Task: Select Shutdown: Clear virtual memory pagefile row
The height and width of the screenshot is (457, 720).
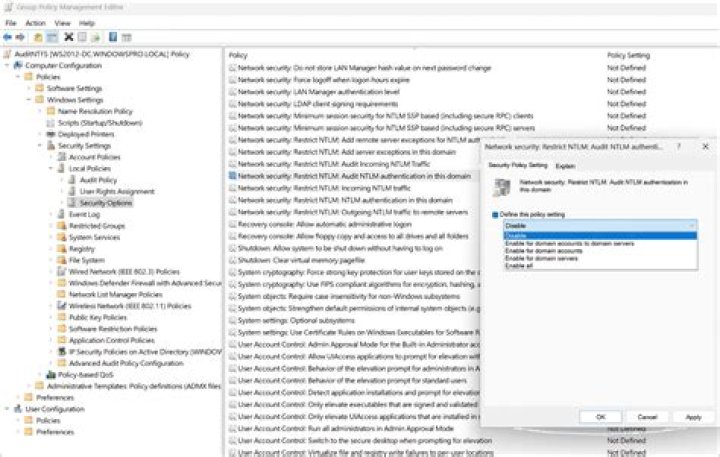Action: click(301, 260)
